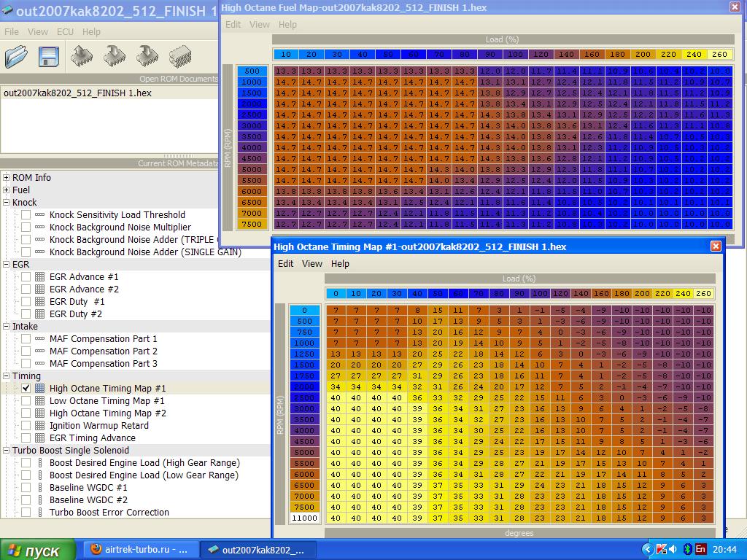Expand the ROM Info tree node
This screenshot has width=747, height=560.
point(7,178)
